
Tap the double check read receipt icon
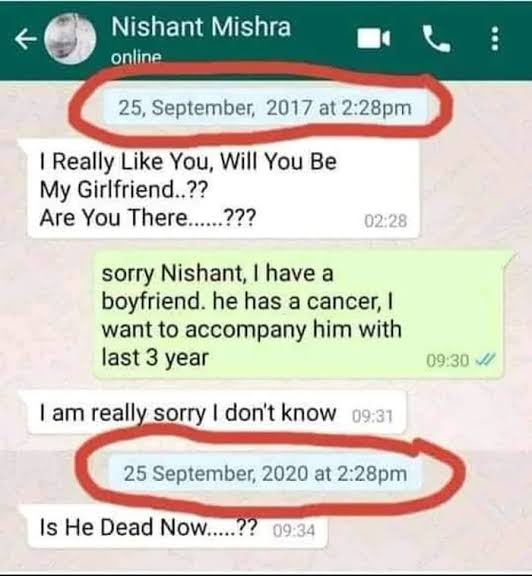[x=485, y=360]
